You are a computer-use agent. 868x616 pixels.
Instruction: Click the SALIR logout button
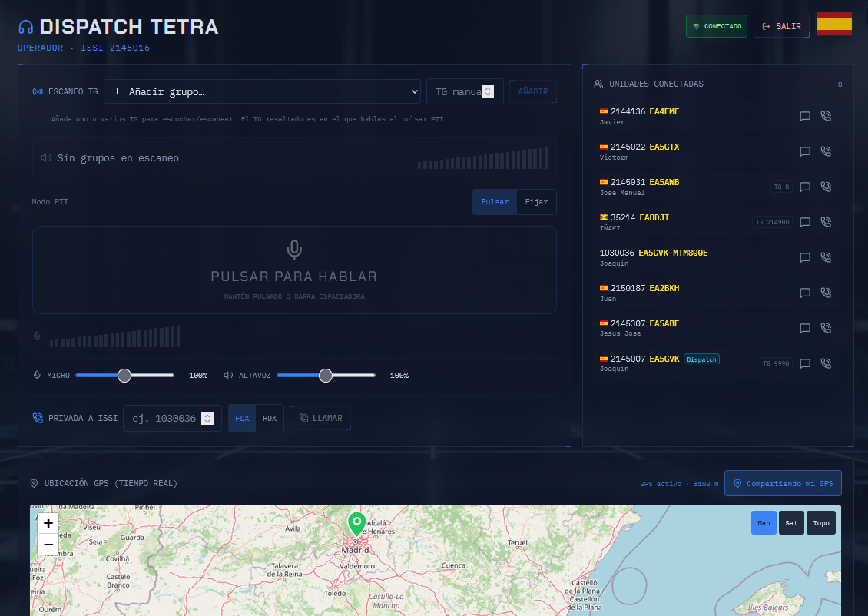781,27
